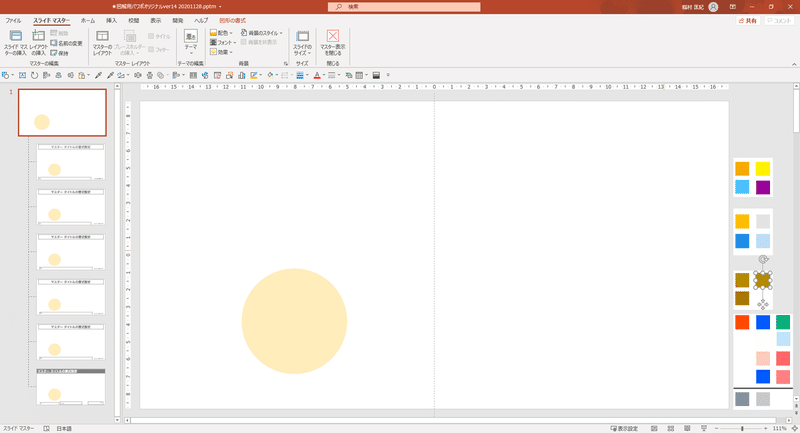Switch to Slide Sorter view icon
This screenshot has height=433, width=800.
pyautogui.click(x=670, y=428)
